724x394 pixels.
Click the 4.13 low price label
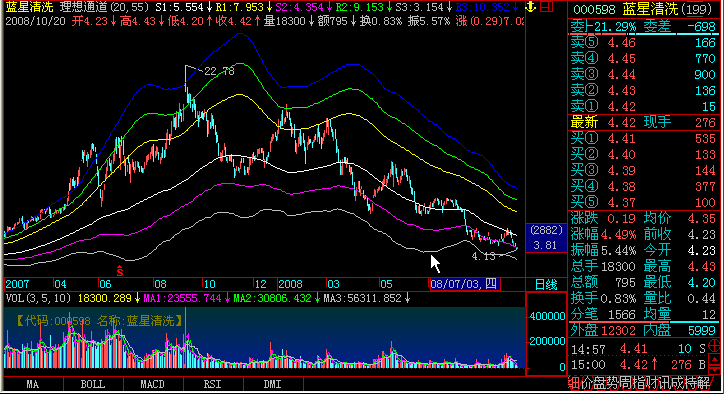483,256
